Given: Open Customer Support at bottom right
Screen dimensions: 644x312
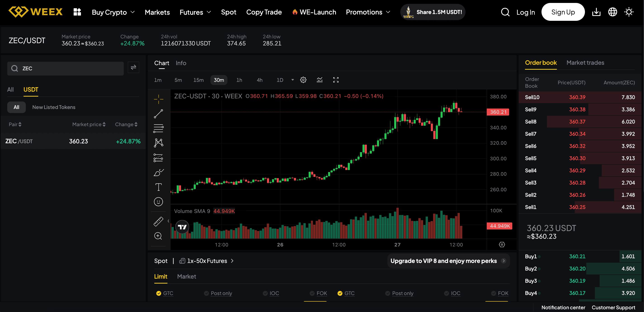Looking at the screenshot, I should tap(613, 307).
